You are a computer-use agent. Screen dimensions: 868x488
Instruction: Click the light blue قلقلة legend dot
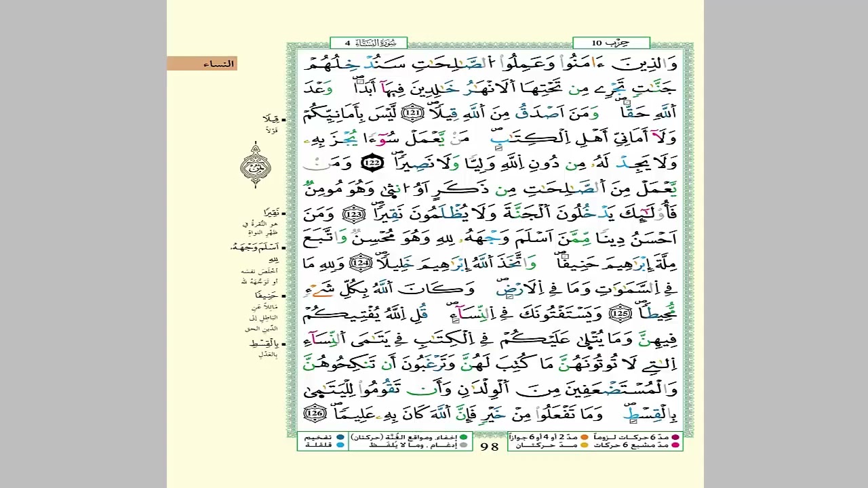tap(340, 445)
